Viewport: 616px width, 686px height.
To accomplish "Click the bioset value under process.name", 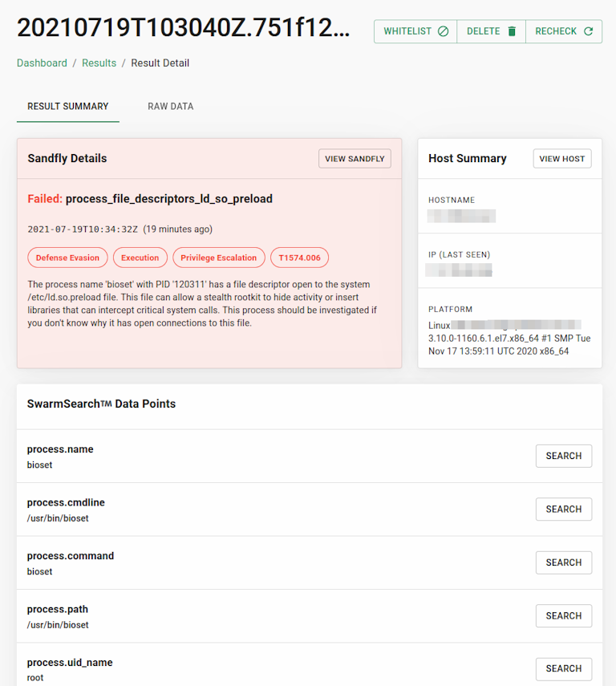I will 40,465.
